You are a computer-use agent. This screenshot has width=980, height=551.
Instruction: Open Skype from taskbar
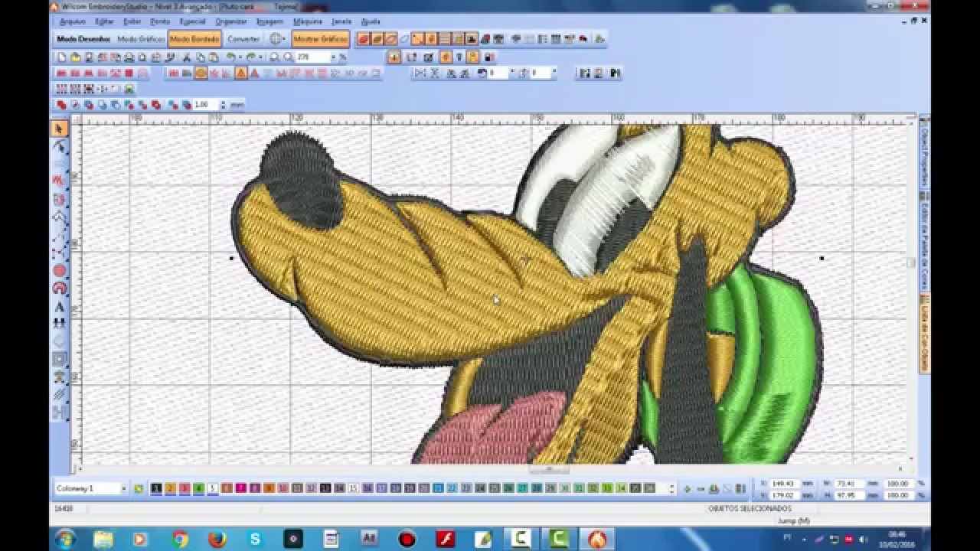click(x=255, y=539)
